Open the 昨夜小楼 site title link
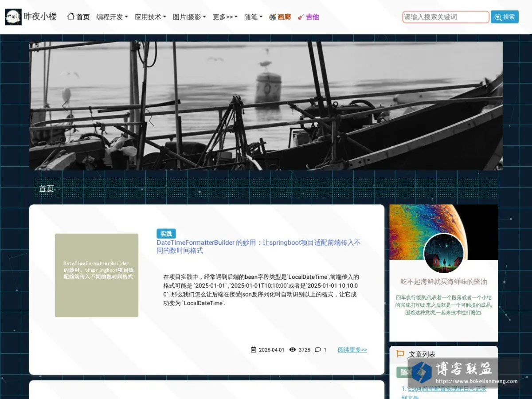 tap(40, 17)
